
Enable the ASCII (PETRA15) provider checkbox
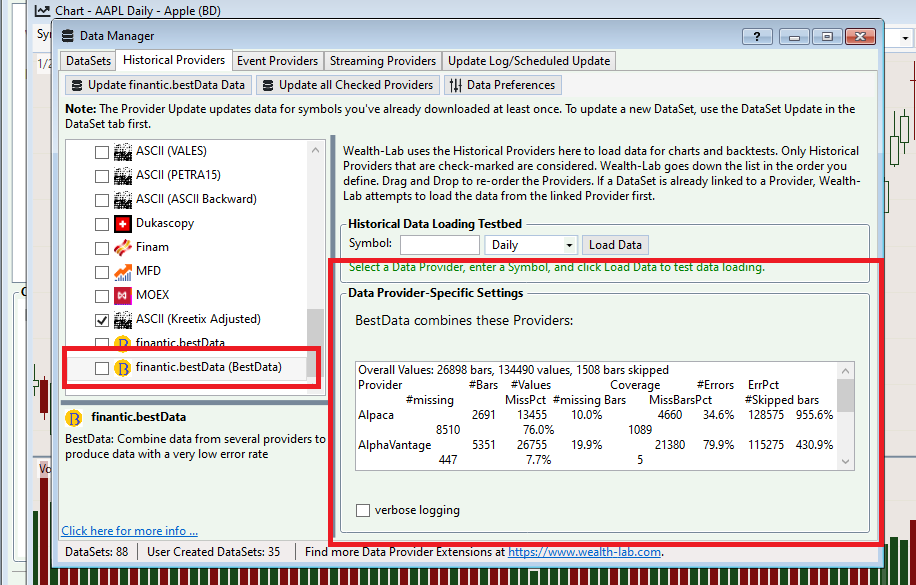[102, 176]
